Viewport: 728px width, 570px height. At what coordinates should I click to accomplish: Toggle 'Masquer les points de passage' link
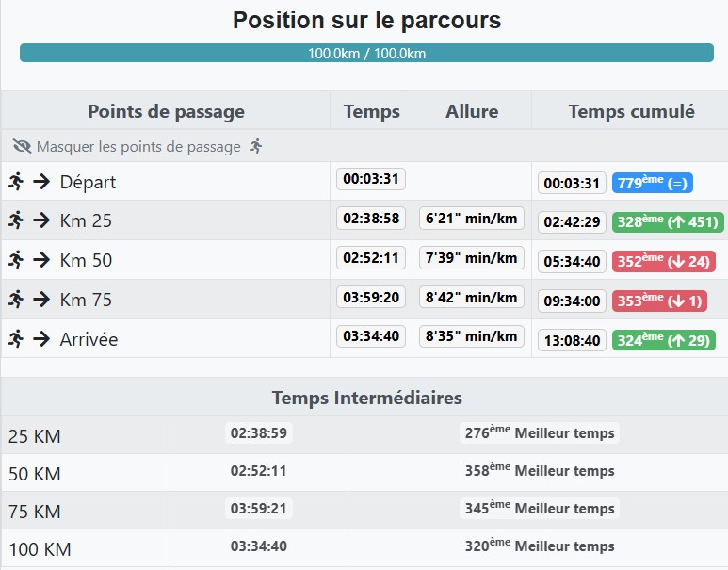point(138,146)
